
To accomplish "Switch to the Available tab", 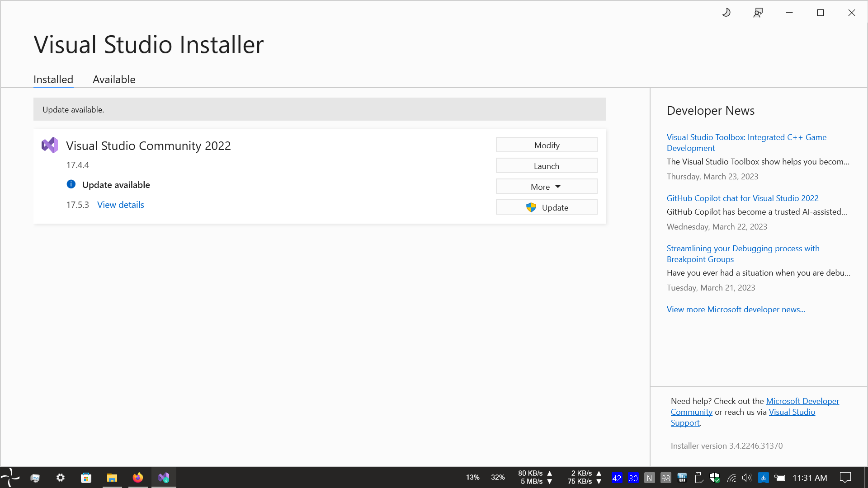I will coord(114,80).
